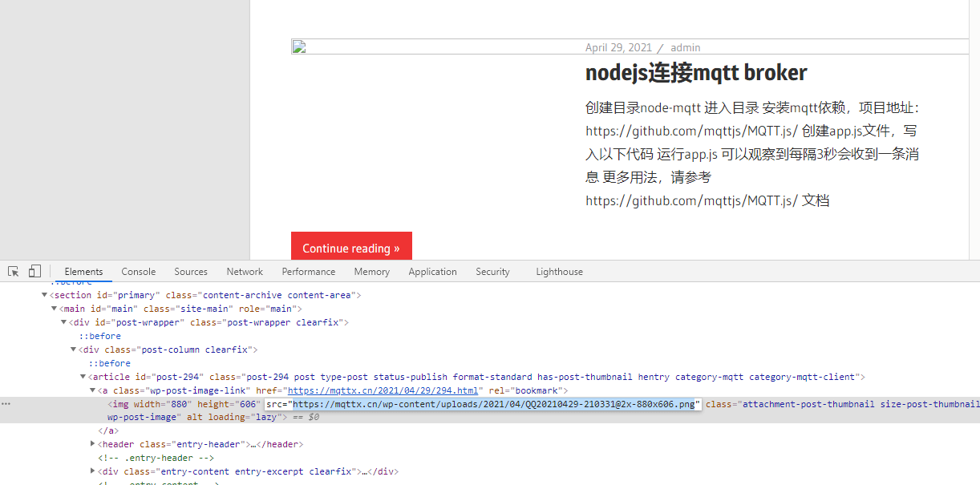The image size is (980, 485).
Task: Switch to the Memory tab
Action: point(371,272)
